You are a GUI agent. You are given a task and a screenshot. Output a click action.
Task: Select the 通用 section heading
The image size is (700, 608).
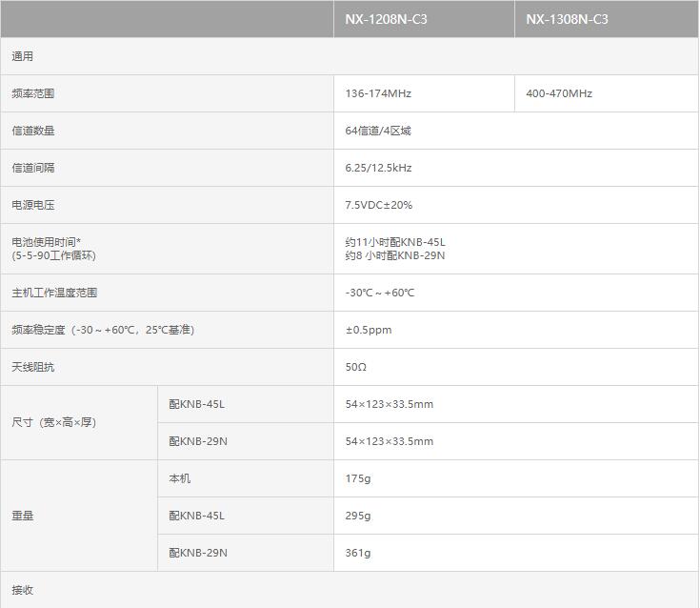click(22, 56)
